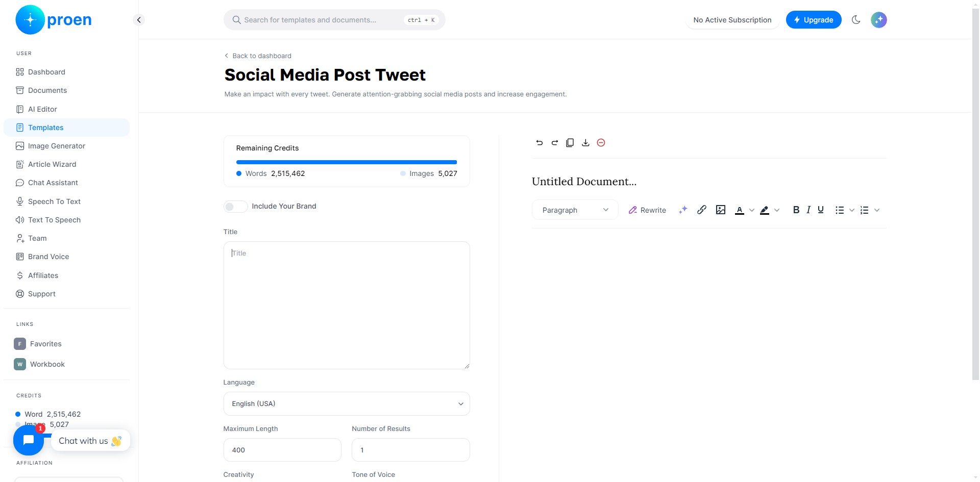Click the remaining credits progress bar
The height and width of the screenshot is (482, 980).
pyautogui.click(x=347, y=162)
